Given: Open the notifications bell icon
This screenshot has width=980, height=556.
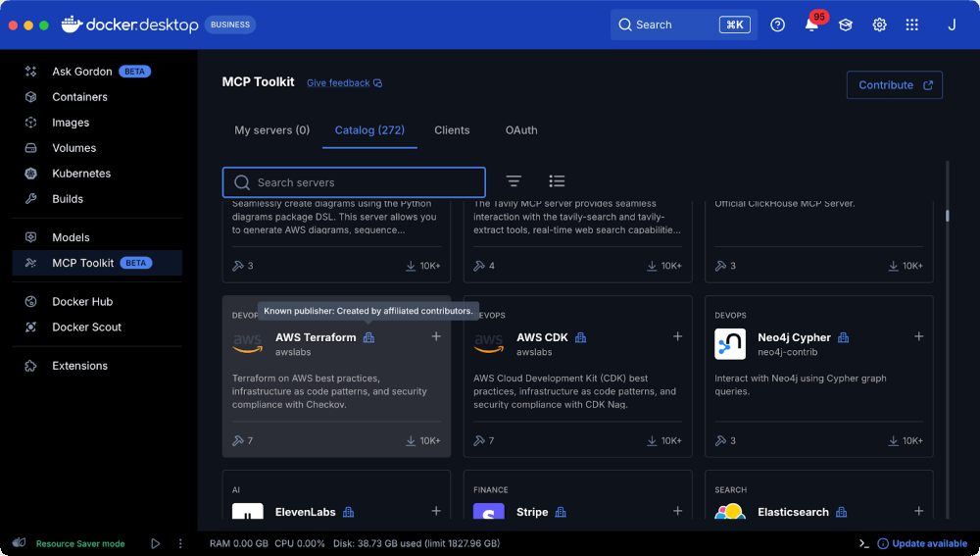Looking at the screenshot, I should [811, 25].
